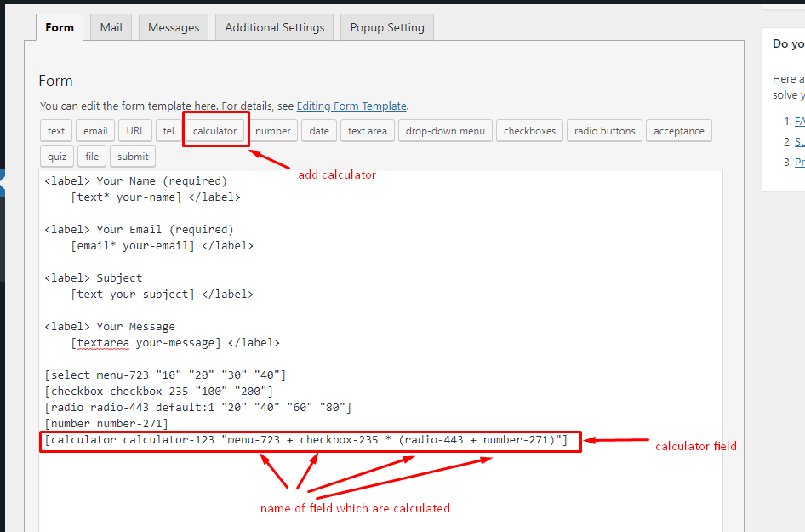Click the '[calculator calculator-123' shortcode line

(x=306, y=440)
